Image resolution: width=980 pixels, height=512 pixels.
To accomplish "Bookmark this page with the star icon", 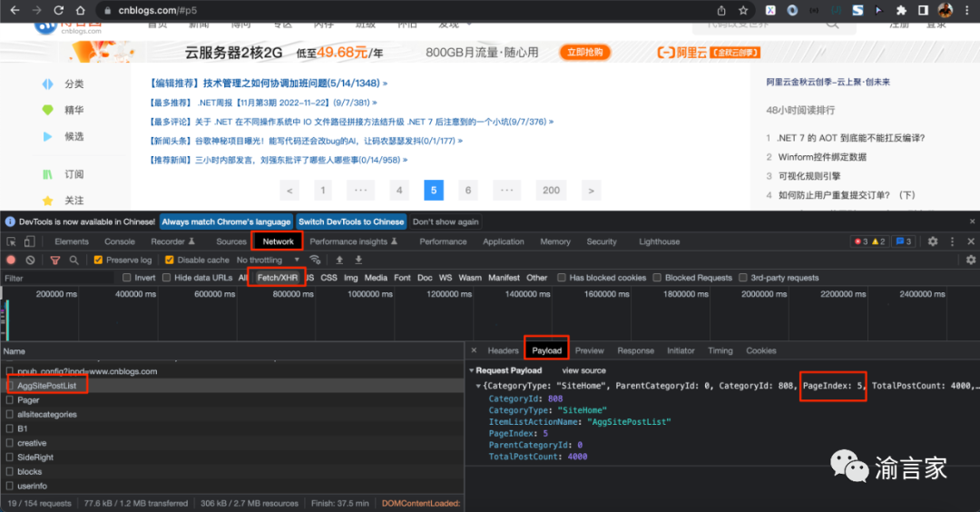I will point(743,11).
